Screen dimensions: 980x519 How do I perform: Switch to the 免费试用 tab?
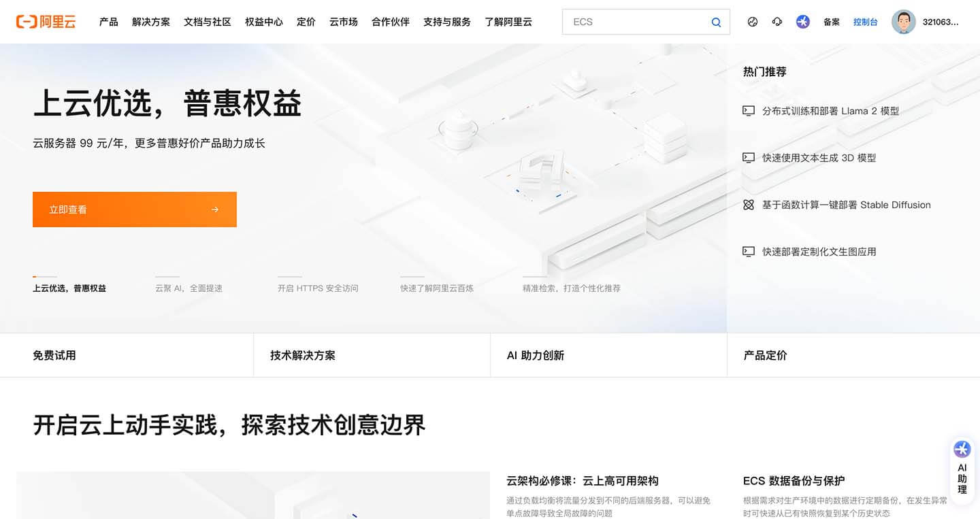click(127, 355)
